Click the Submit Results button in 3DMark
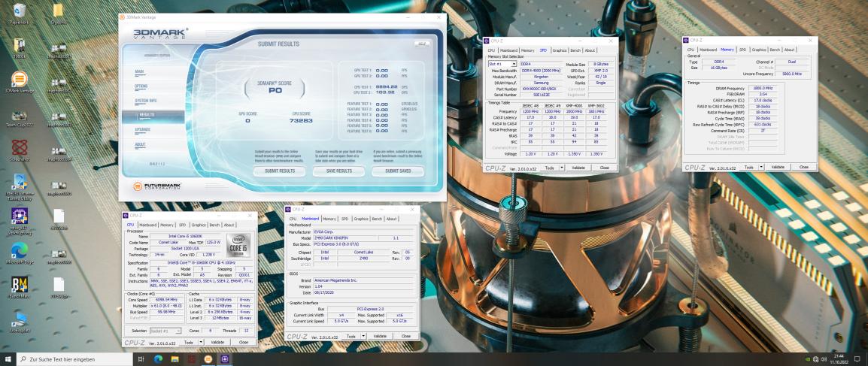 pos(280,171)
